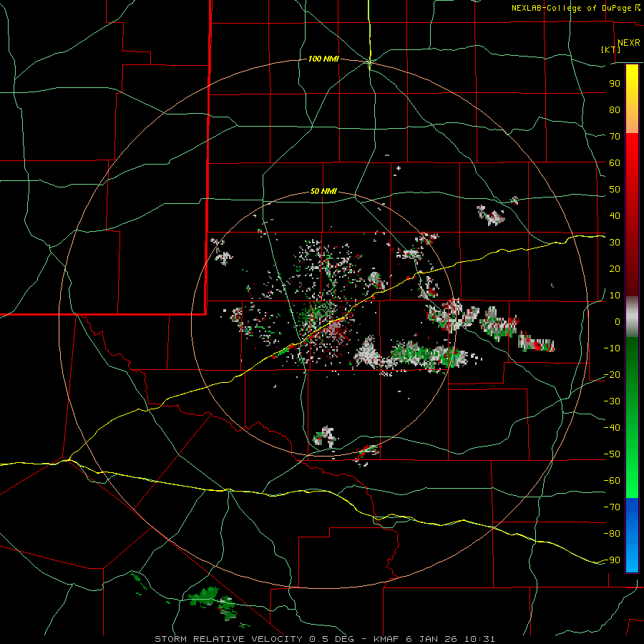Click the bright red band of color bar

click(632, 148)
